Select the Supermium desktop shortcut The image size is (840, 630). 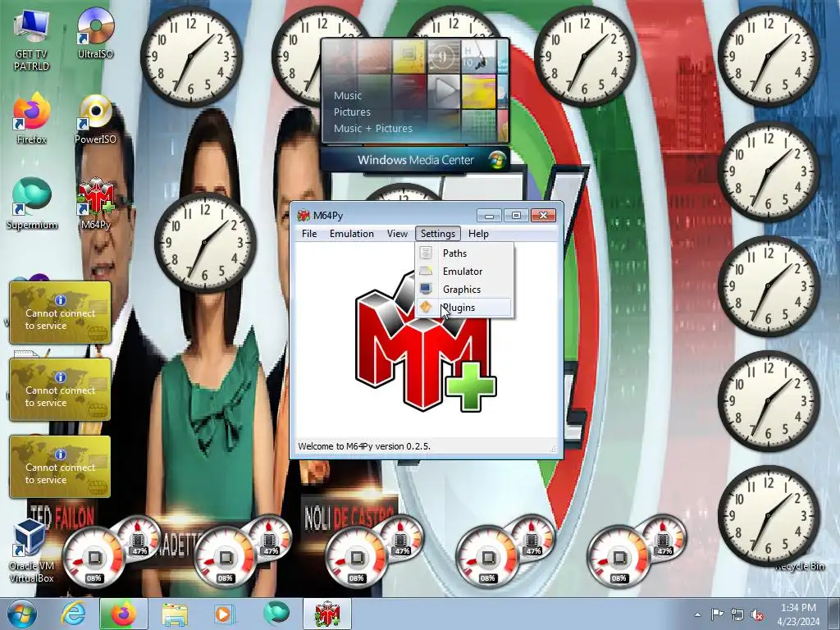coord(32,203)
